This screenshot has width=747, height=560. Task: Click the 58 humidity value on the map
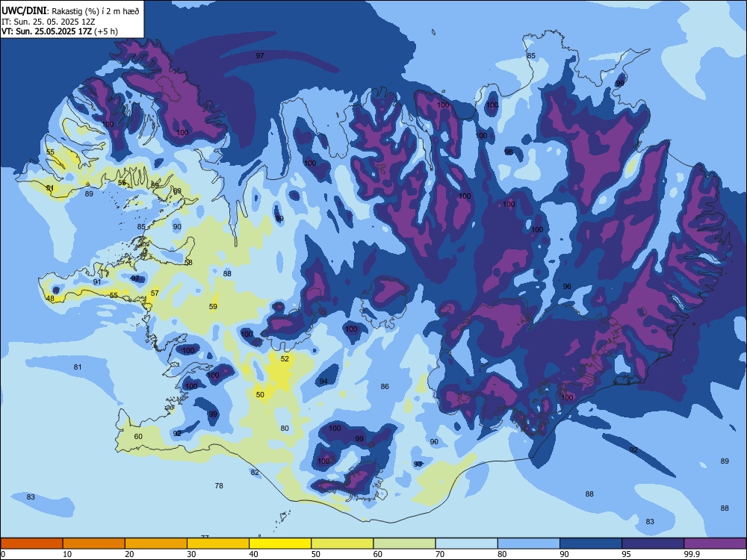click(188, 262)
